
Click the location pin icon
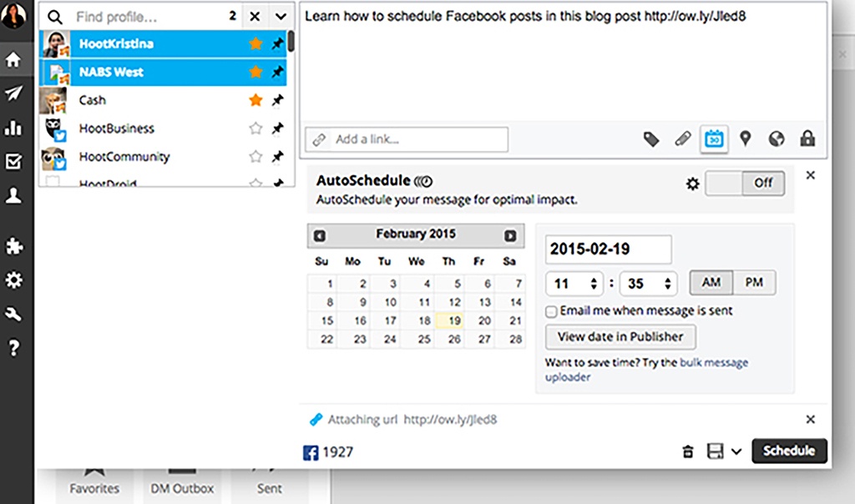pos(746,139)
